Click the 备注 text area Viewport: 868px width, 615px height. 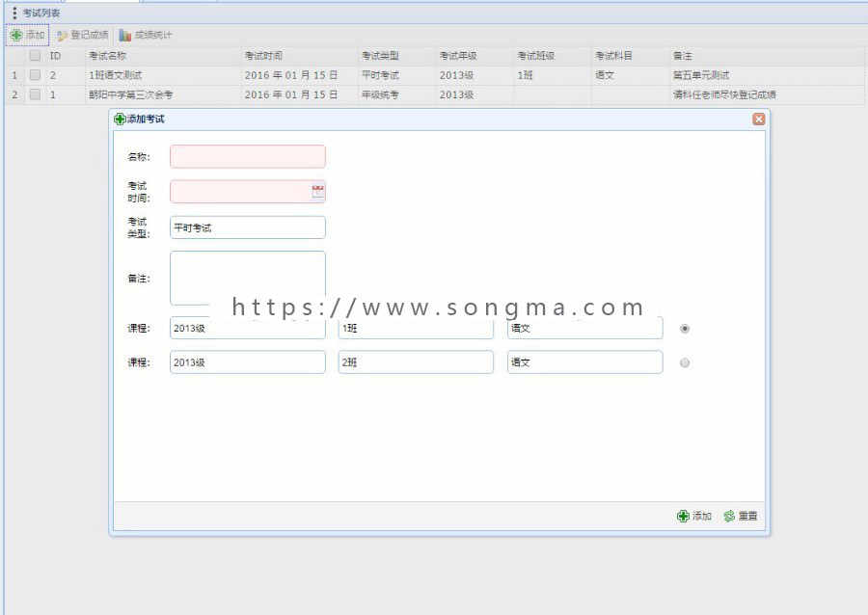[x=248, y=279]
